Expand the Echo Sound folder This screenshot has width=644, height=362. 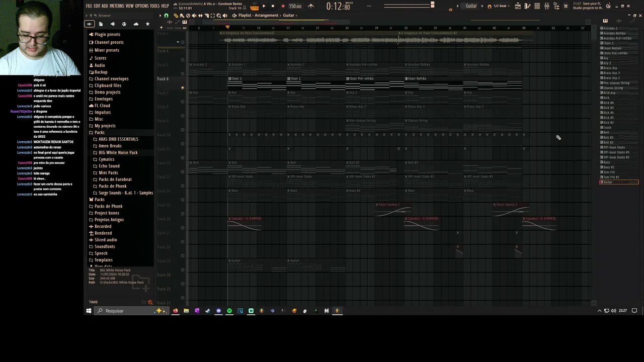[109, 166]
